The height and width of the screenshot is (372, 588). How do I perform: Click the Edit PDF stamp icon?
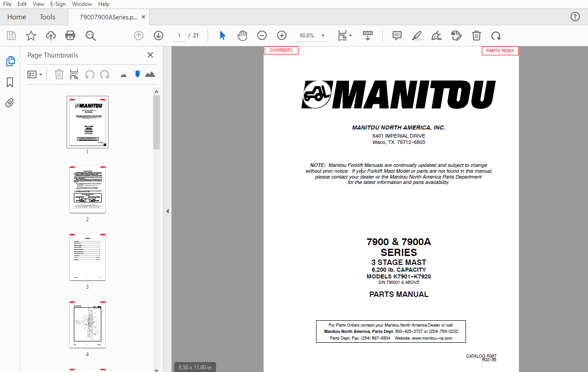pos(457,36)
